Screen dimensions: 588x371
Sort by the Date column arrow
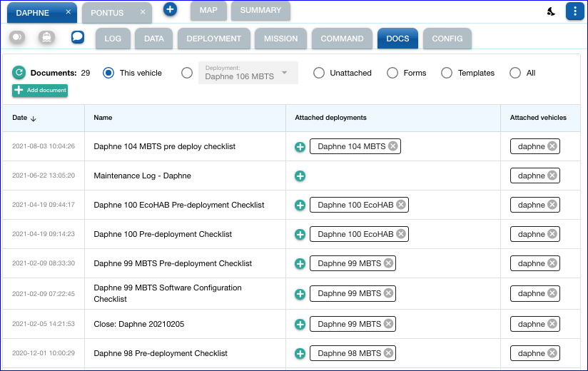[34, 118]
